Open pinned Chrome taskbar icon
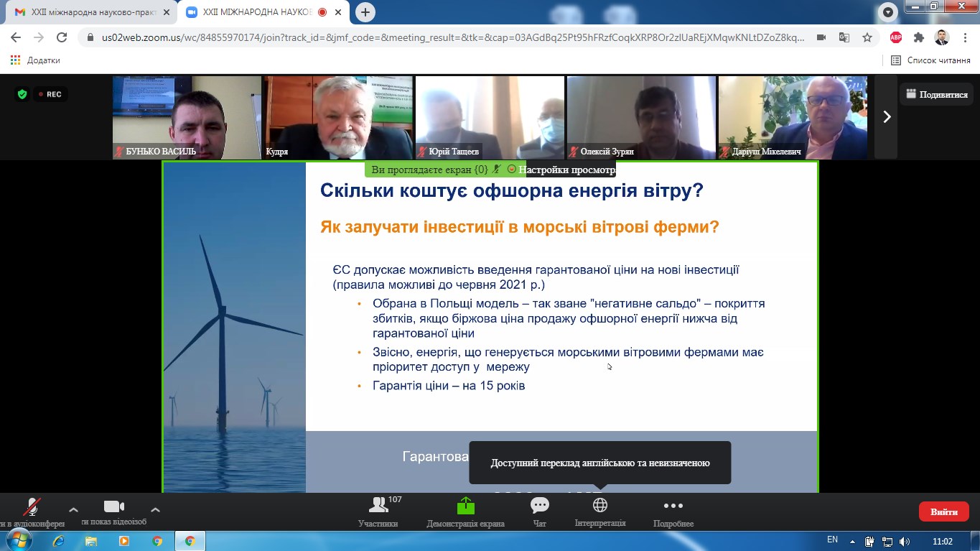Image resolution: width=980 pixels, height=551 pixels. pyautogui.click(x=157, y=541)
